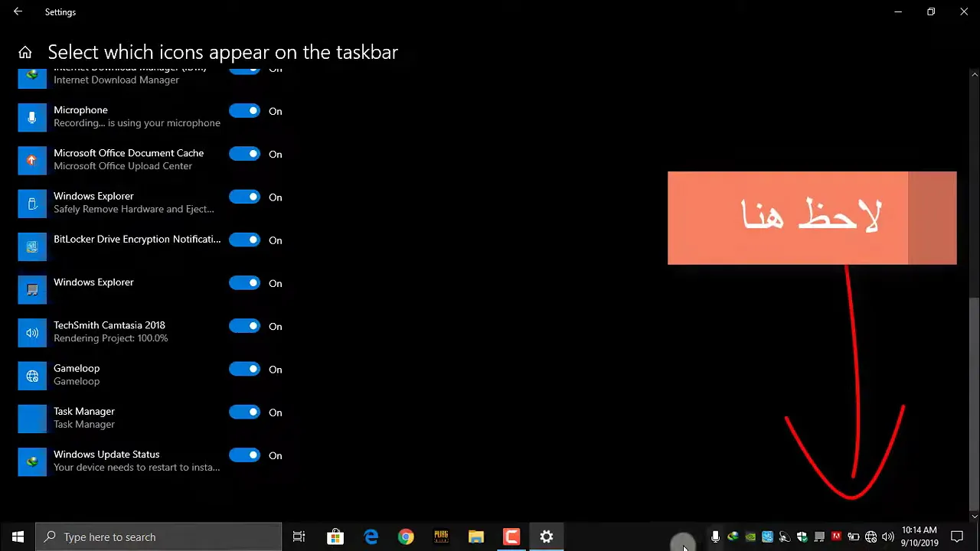Viewport: 980px width, 551px height.
Task: Click 'Rendering Project: 100.0%' text
Action: click(x=110, y=338)
